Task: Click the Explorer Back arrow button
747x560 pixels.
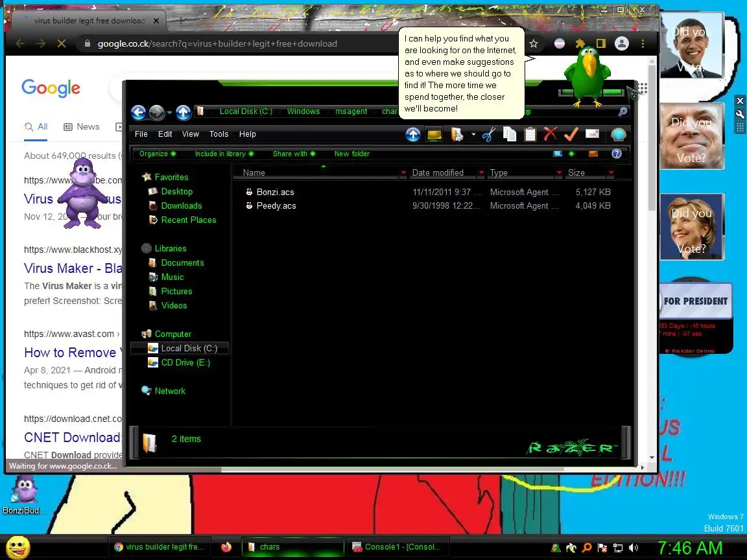Action: (x=138, y=112)
